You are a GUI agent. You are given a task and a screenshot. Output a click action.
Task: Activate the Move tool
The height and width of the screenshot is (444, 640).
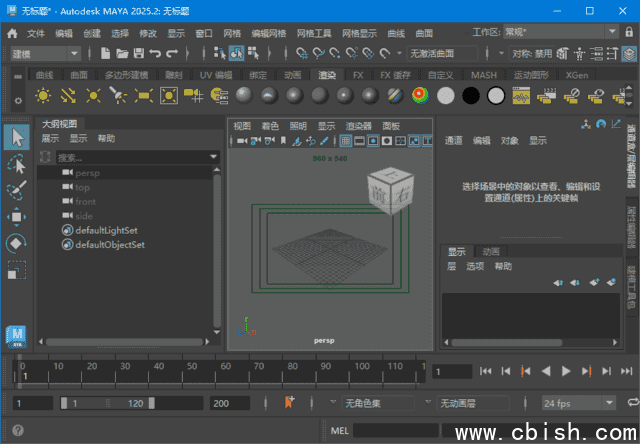(16, 217)
